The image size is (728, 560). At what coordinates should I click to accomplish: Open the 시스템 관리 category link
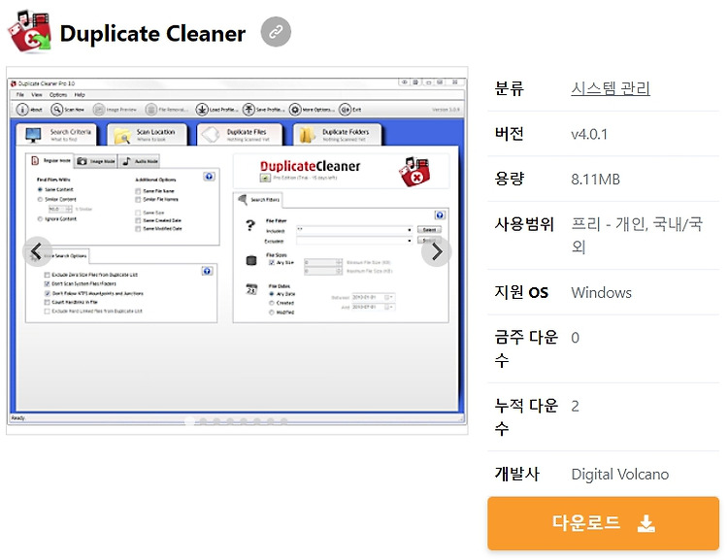611,88
